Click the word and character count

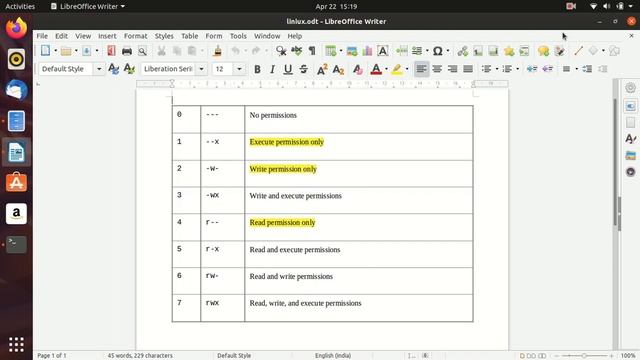click(x=140, y=356)
